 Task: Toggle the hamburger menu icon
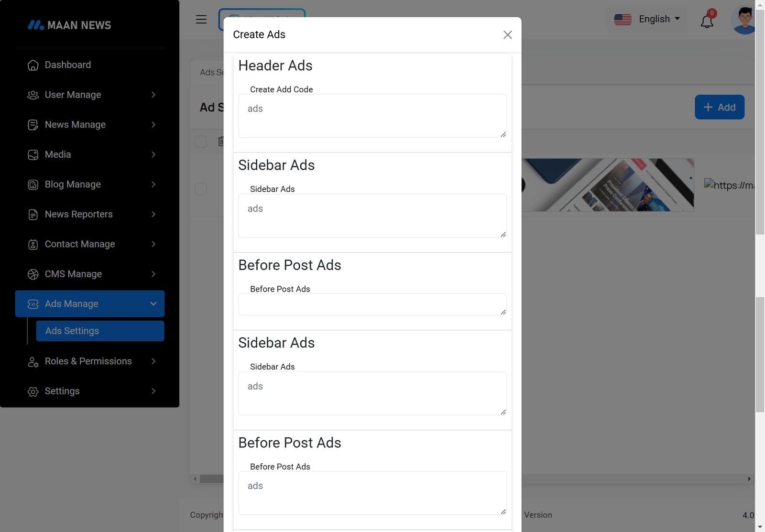[201, 20]
